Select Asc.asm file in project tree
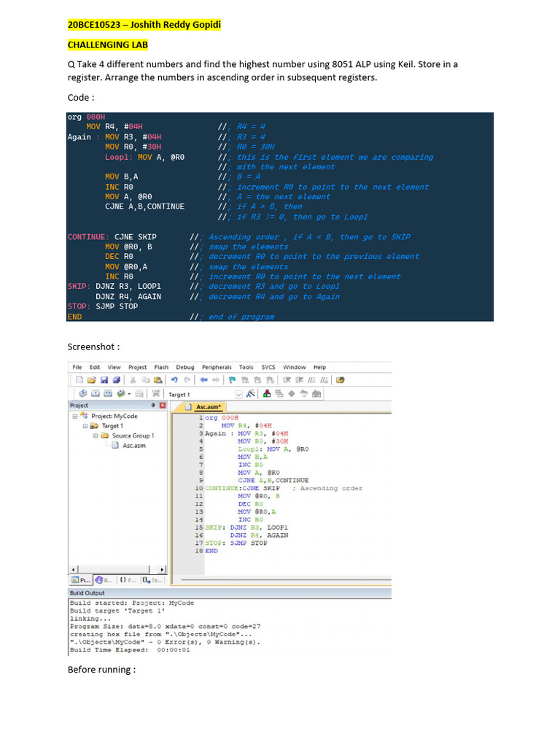 click(133, 445)
